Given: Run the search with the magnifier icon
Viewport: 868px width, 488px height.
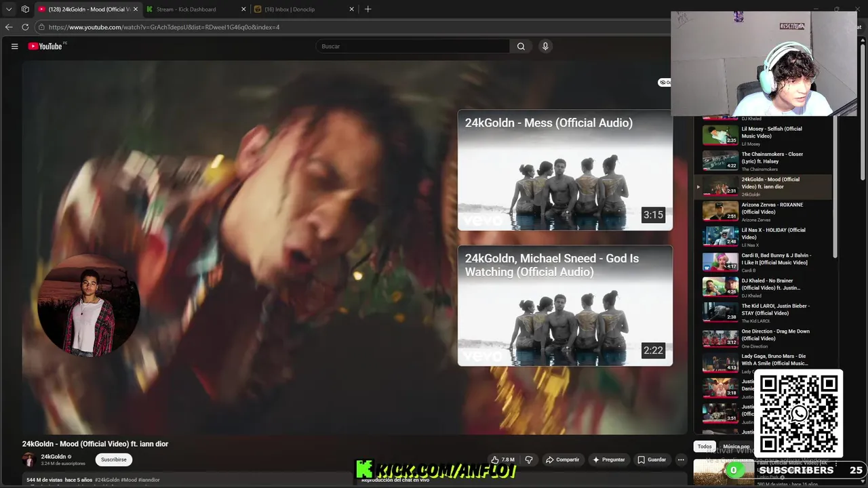Looking at the screenshot, I should click(521, 46).
